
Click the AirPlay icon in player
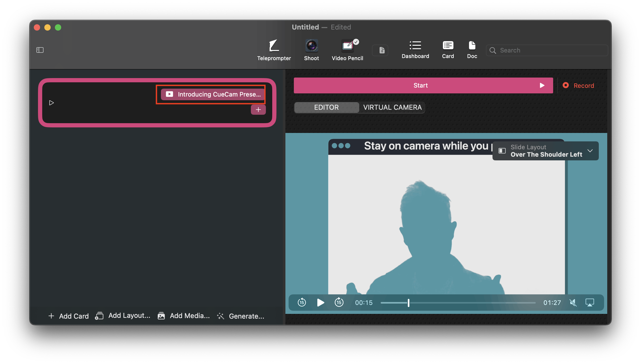(590, 303)
